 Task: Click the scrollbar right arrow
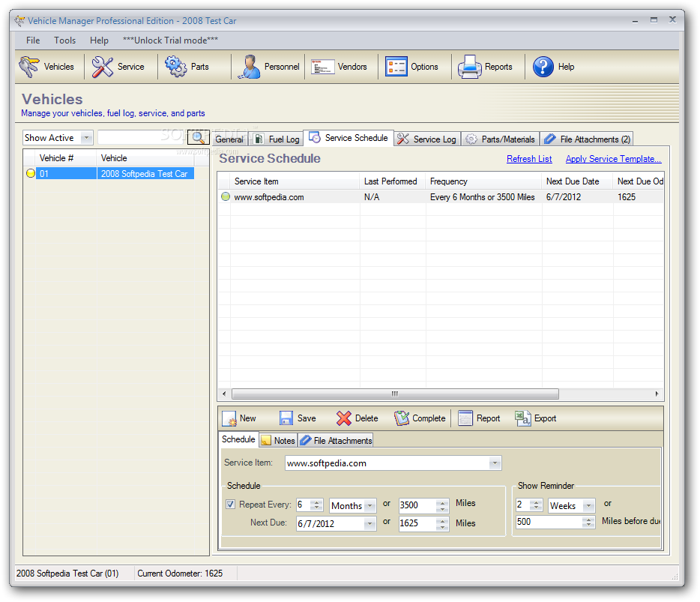[x=657, y=394]
